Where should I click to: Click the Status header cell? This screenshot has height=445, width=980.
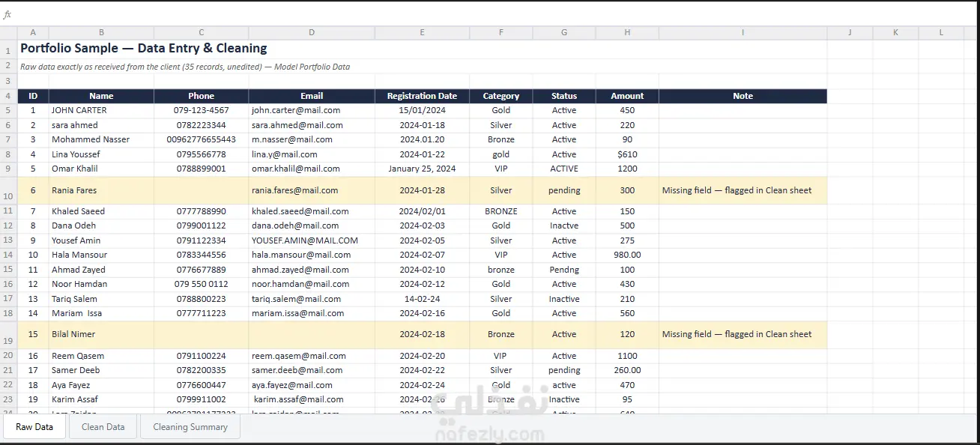coord(564,96)
